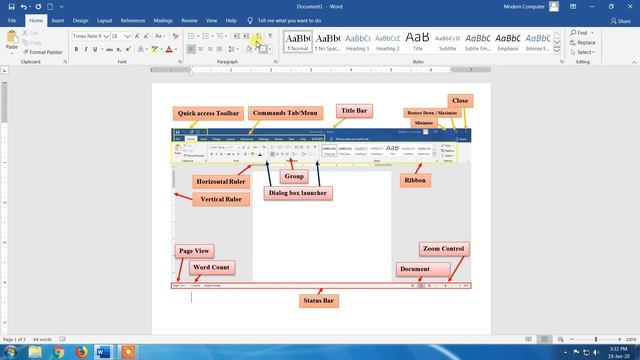Toggle Underline formatting

(95, 49)
